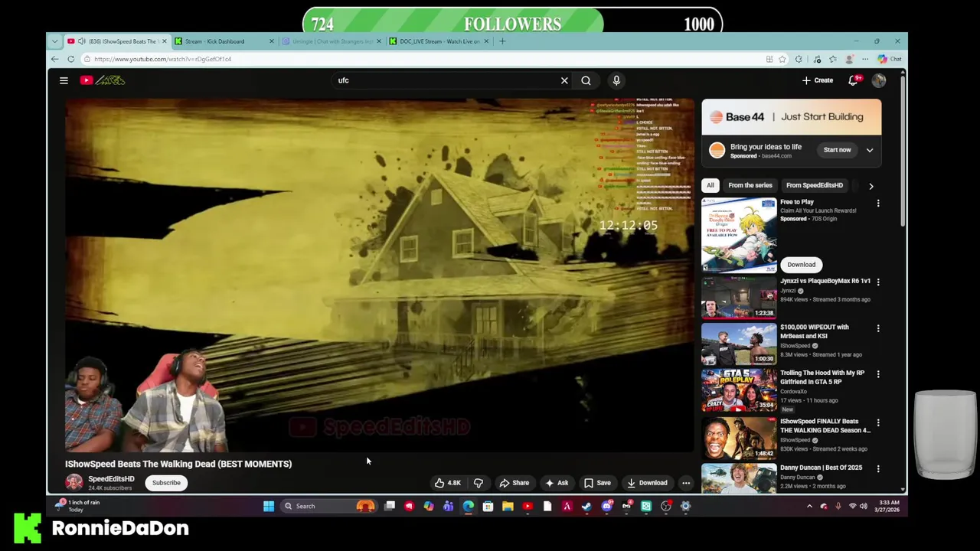Open File Explorer from the taskbar

[x=508, y=506]
